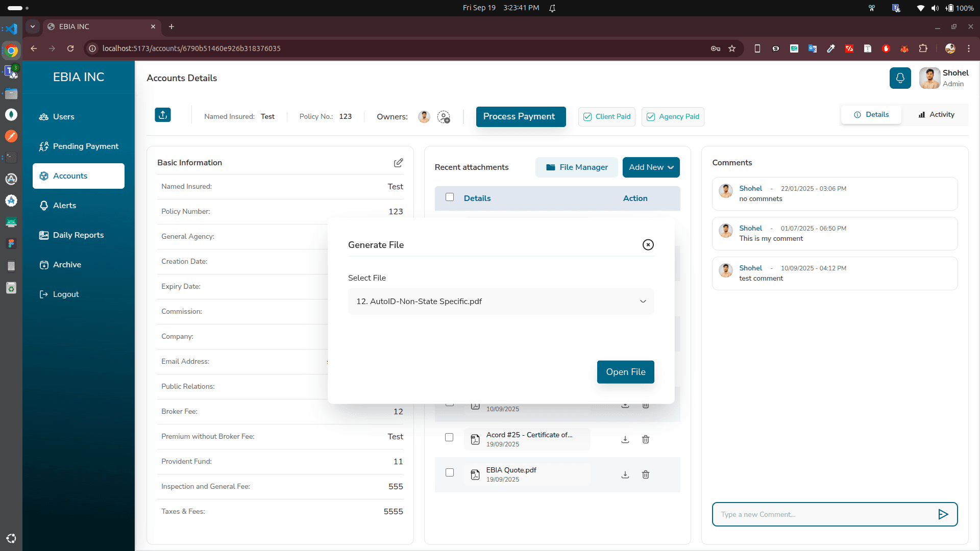Enable the Agency Paid checkbox
The width and height of the screenshot is (980, 551).
[x=650, y=117]
